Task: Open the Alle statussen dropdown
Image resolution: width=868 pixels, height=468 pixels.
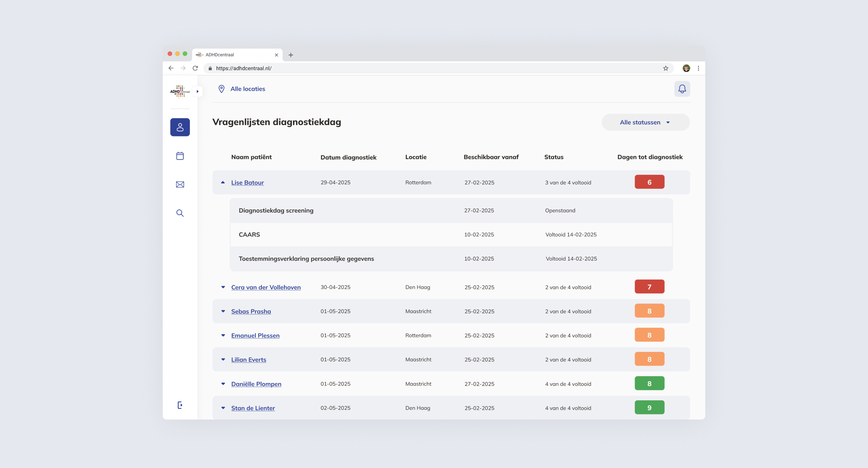Action: pyautogui.click(x=645, y=122)
